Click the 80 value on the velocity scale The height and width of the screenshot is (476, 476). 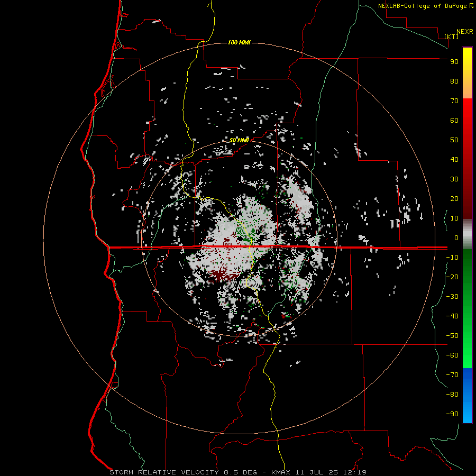(454, 81)
